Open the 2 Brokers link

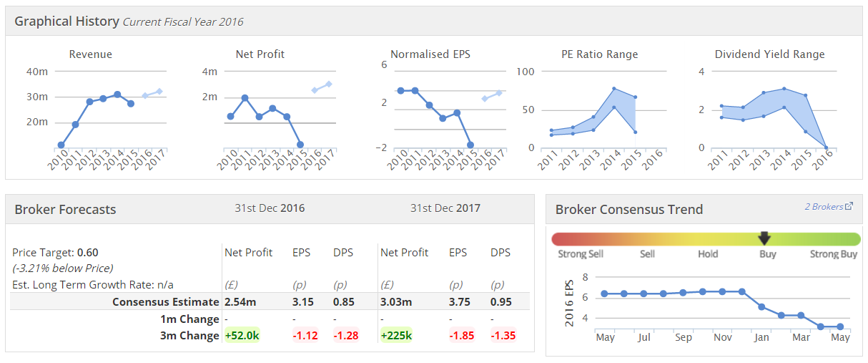coord(824,207)
